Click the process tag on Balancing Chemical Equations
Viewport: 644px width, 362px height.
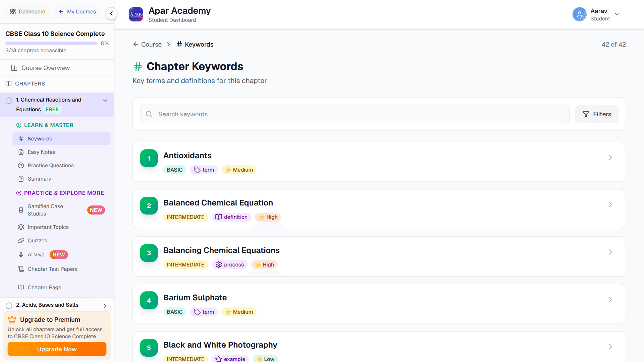point(230,265)
